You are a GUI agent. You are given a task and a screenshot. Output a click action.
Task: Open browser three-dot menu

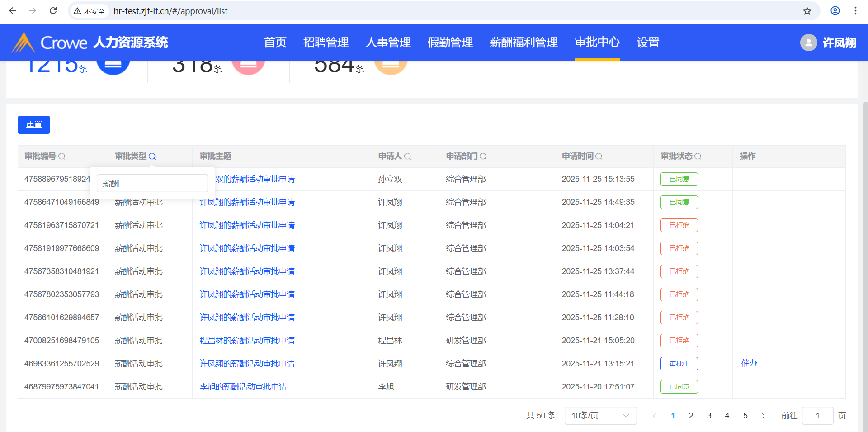(855, 11)
